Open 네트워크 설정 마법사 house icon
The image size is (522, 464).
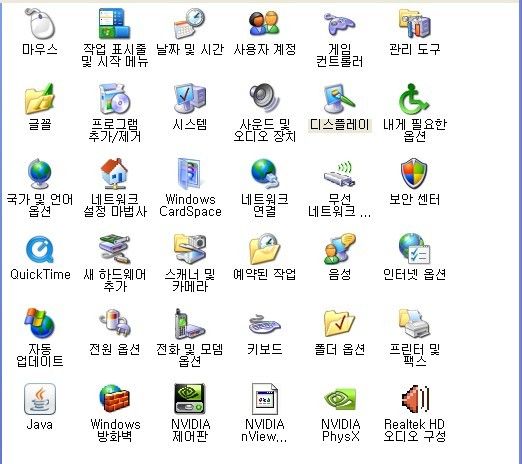click(x=115, y=174)
